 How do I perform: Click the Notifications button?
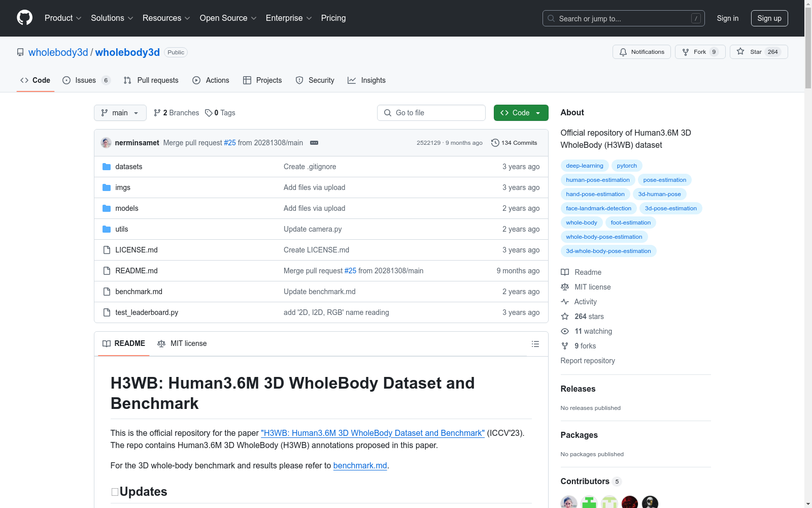click(x=642, y=52)
